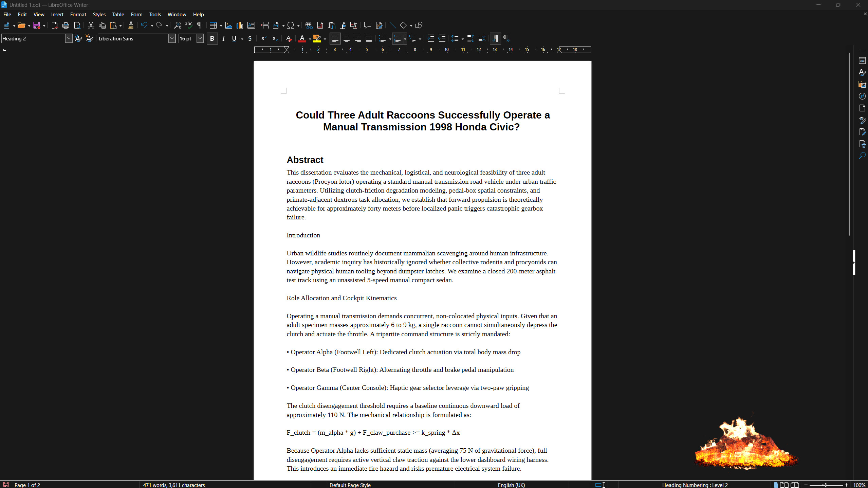Screen dimensions: 868x488
Task: Toggle Strikethrough formatting
Action: [x=250, y=38]
